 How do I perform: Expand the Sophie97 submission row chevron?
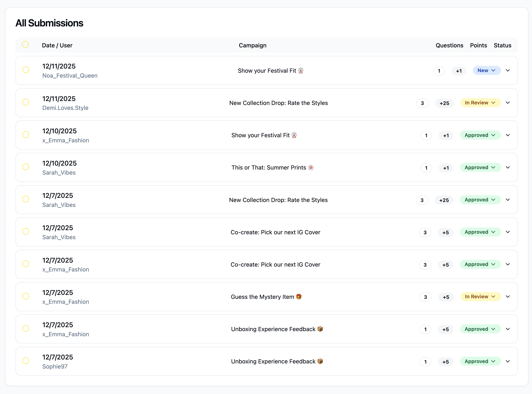click(x=508, y=361)
